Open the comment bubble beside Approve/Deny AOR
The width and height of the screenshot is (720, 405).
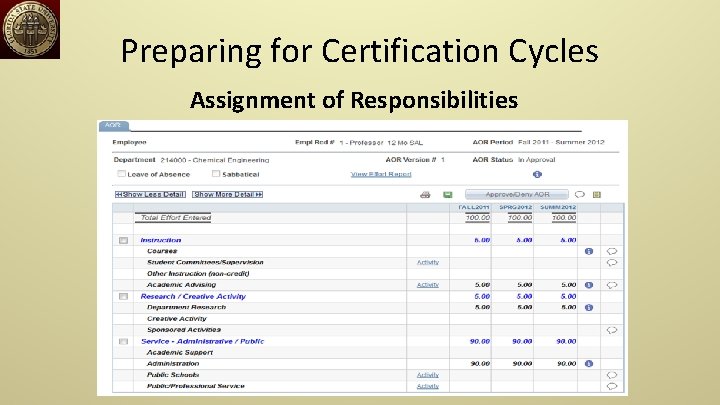pos(580,194)
